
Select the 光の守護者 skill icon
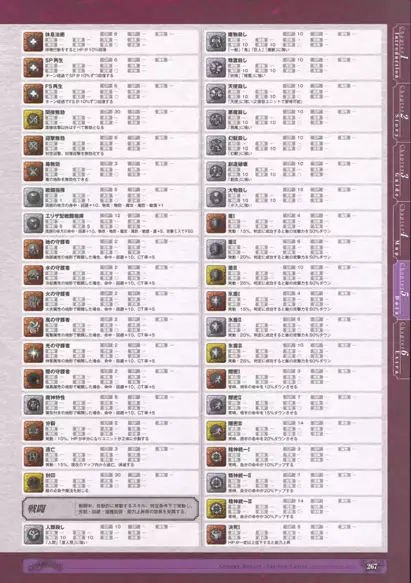coord(33,353)
